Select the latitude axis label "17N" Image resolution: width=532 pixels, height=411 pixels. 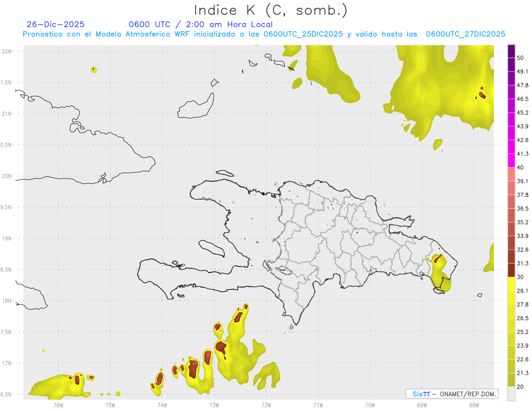(6, 364)
